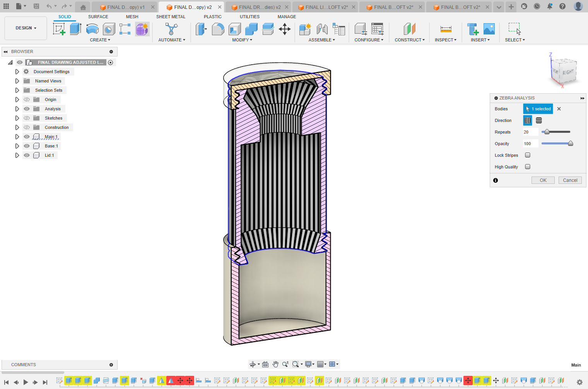Switch to the UTILITIES tab
This screenshot has height=389, width=588.
pyautogui.click(x=250, y=17)
